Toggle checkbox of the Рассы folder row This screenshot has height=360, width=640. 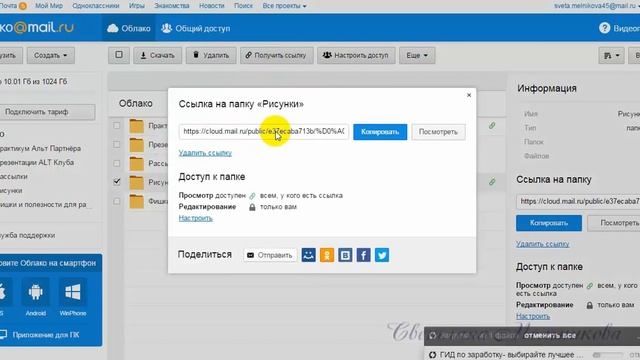pyautogui.click(x=117, y=163)
